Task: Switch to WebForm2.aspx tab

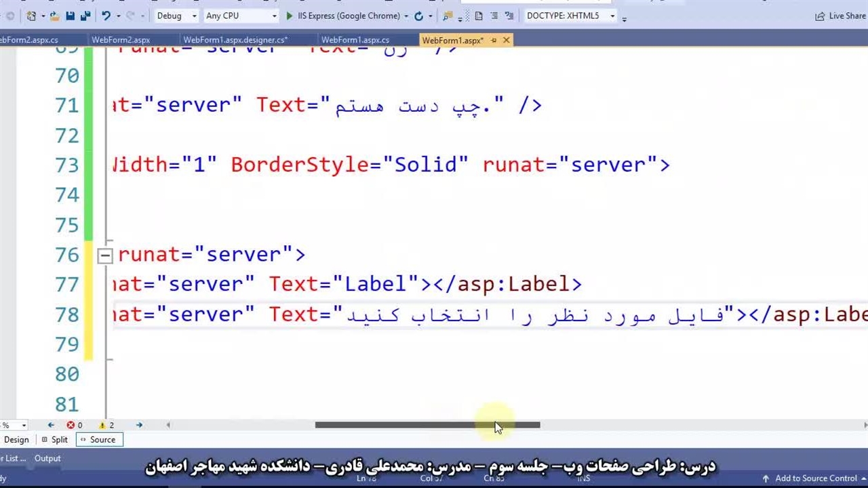Action: click(x=121, y=41)
